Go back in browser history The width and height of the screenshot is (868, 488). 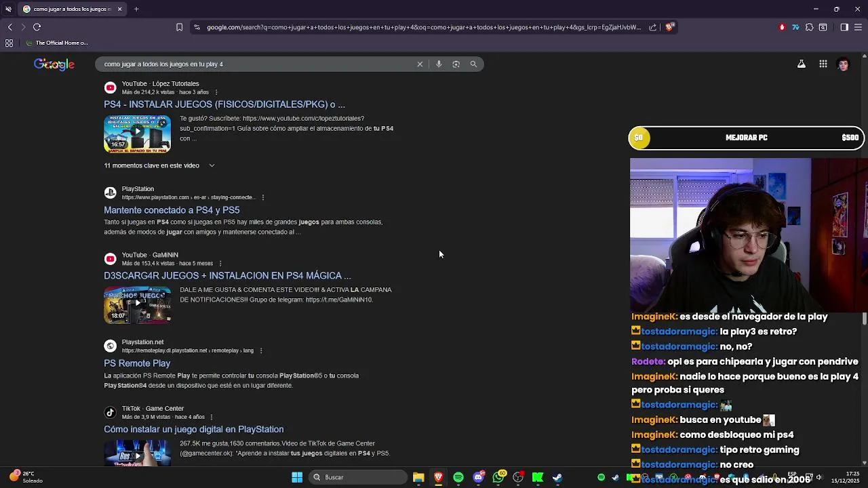point(10,27)
